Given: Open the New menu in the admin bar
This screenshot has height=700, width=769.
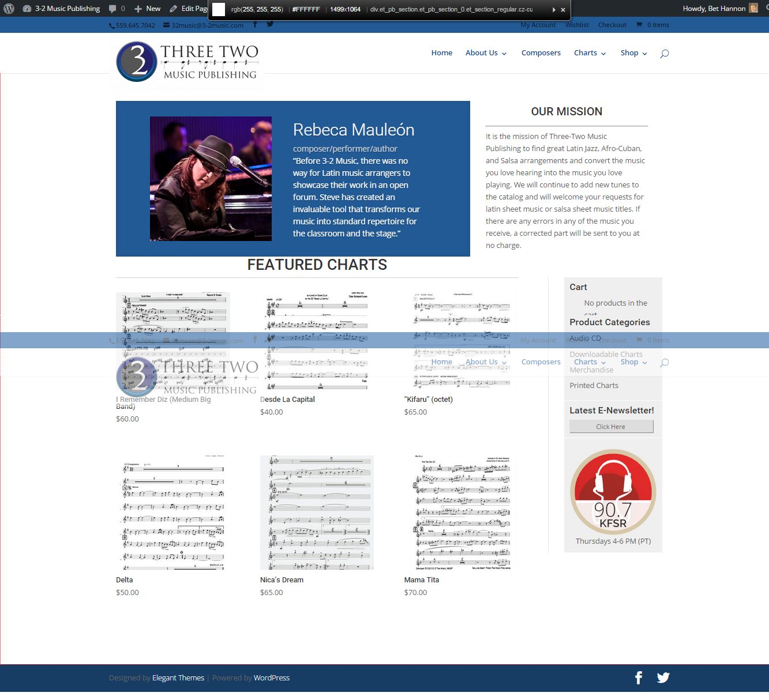Looking at the screenshot, I should [148, 9].
